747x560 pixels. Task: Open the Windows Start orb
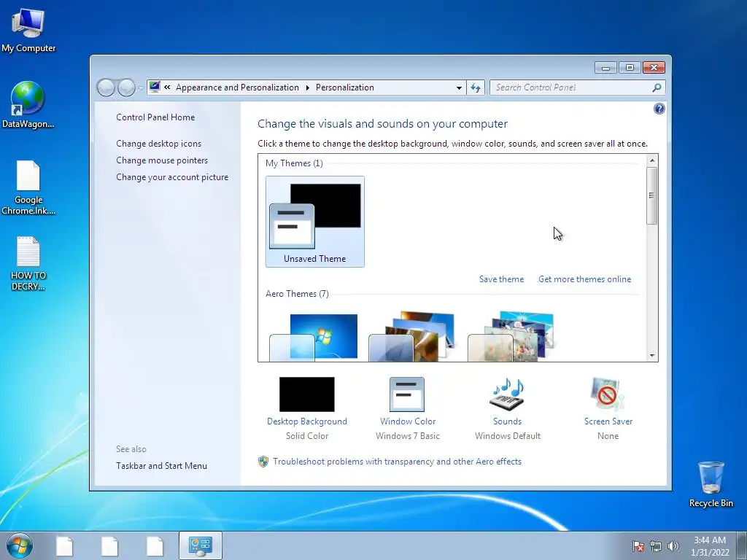click(x=20, y=545)
